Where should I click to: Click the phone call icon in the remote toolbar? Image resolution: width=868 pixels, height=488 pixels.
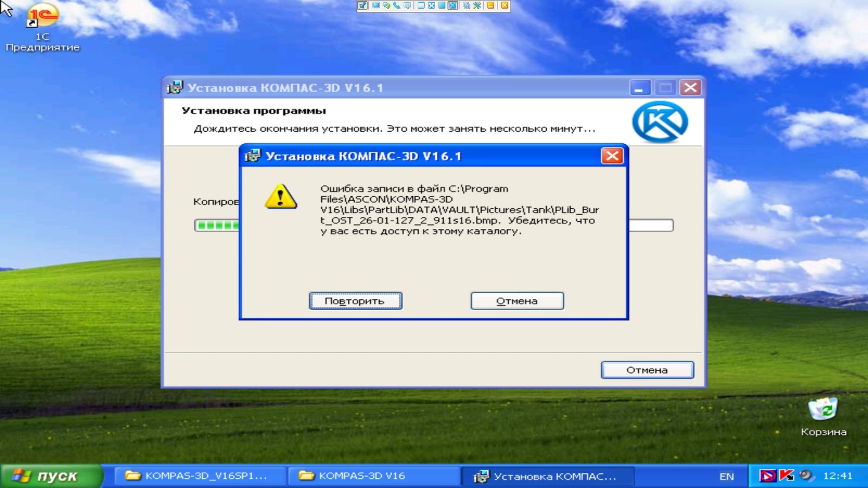[397, 5]
